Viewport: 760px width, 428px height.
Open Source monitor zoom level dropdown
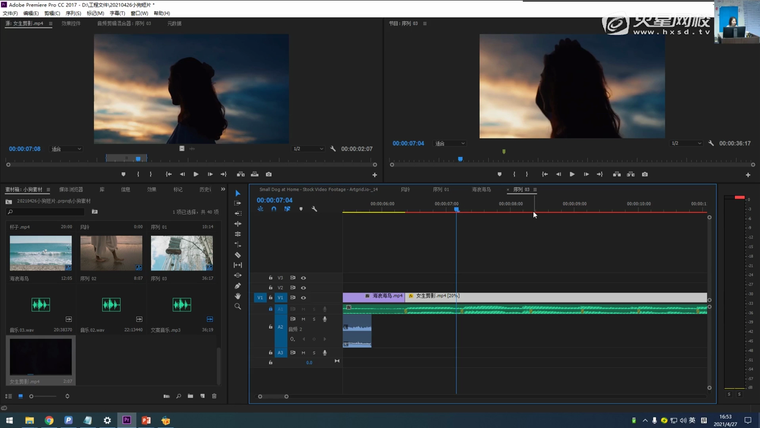67,149
